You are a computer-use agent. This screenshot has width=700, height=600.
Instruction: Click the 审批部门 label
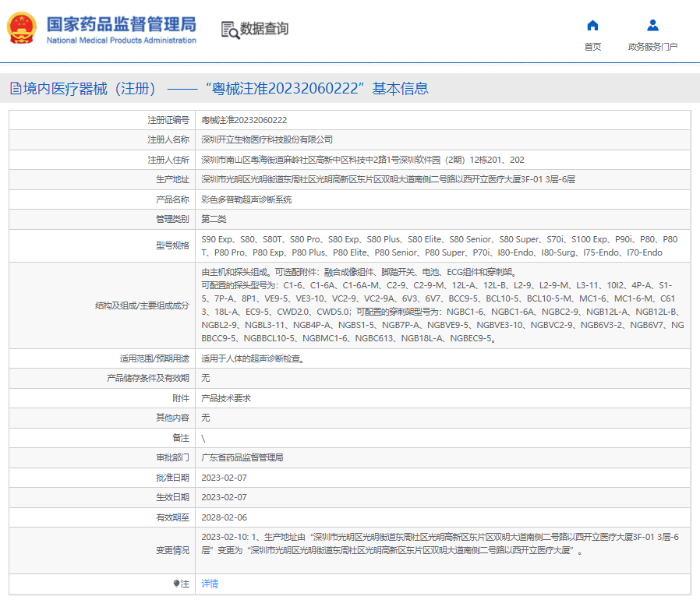point(172,457)
